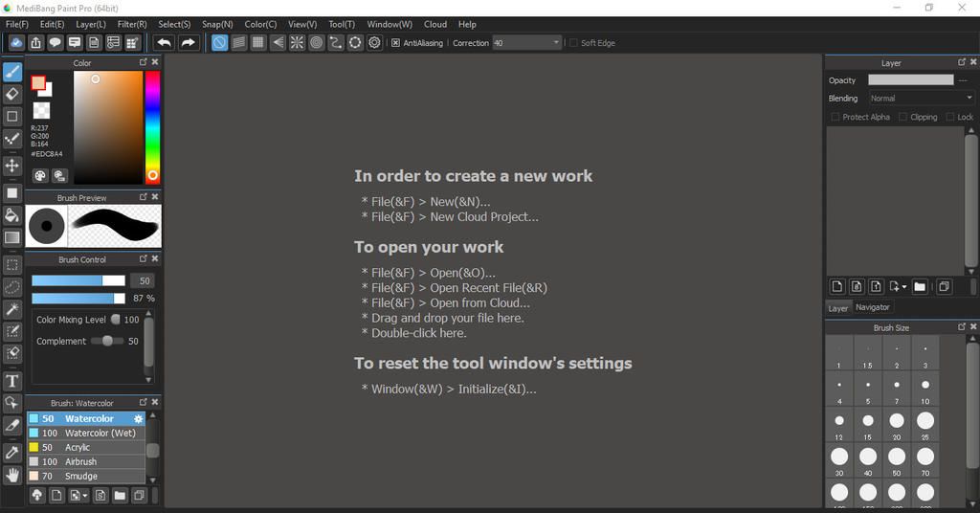Close the Brush Preview panel
Viewport: 980px width, 513px height.
point(155,197)
